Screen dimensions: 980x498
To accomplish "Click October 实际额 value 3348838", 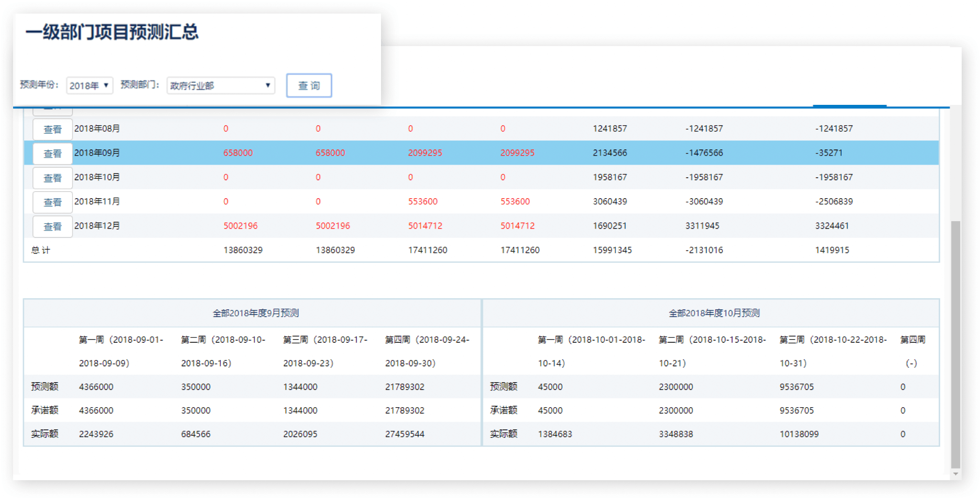I will 676,434.
